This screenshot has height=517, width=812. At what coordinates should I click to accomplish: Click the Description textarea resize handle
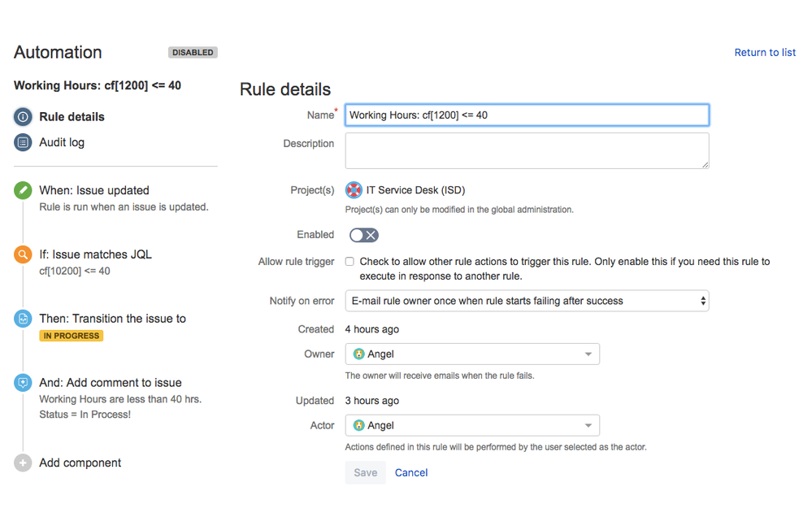pyautogui.click(x=705, y=164)
